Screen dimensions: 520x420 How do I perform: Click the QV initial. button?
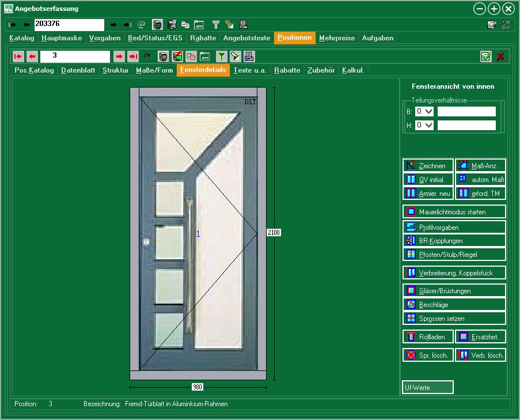coord(428,180)
